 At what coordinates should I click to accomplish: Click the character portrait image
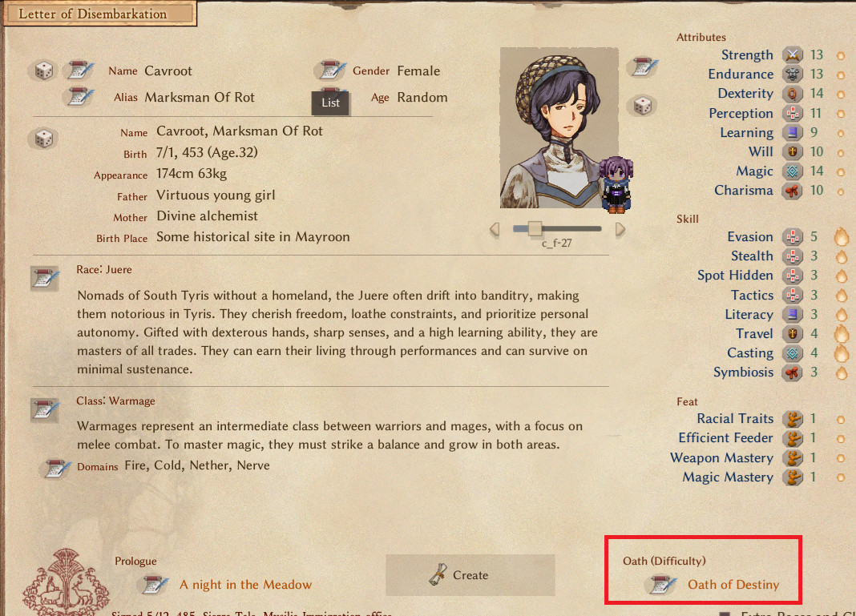click(x=559, y=127)
